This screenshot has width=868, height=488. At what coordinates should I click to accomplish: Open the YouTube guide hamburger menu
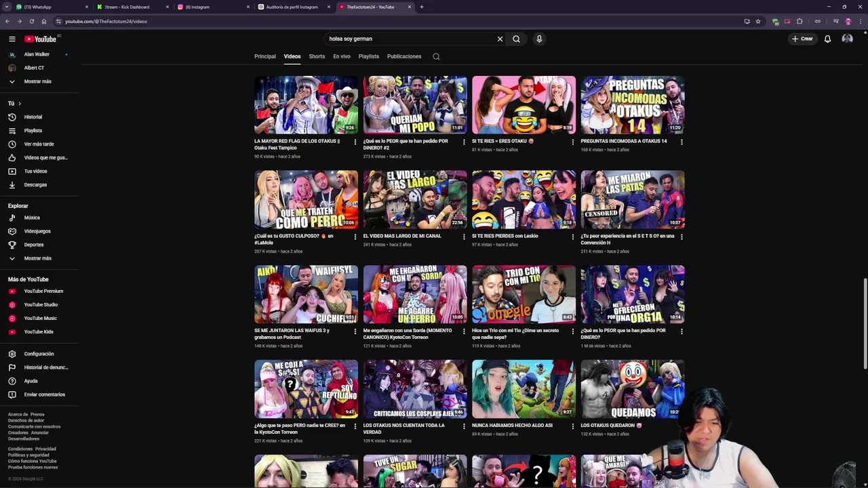(x=12, y=39)
